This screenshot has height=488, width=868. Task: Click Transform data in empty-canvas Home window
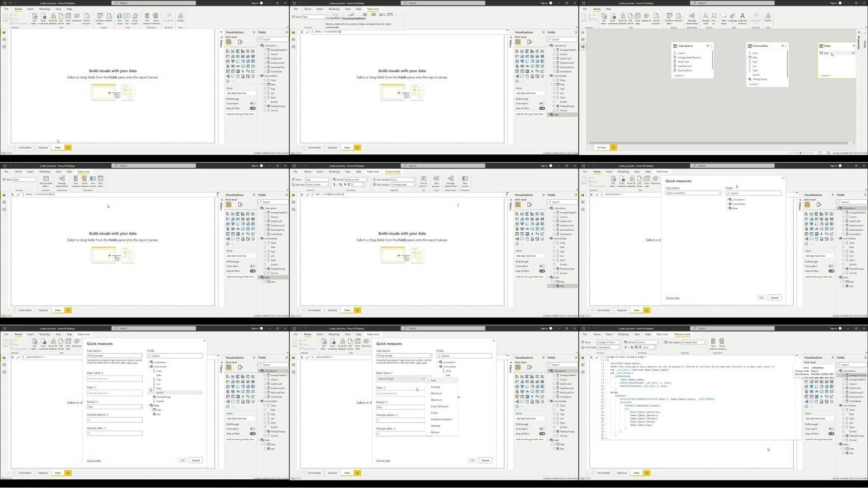100,18
